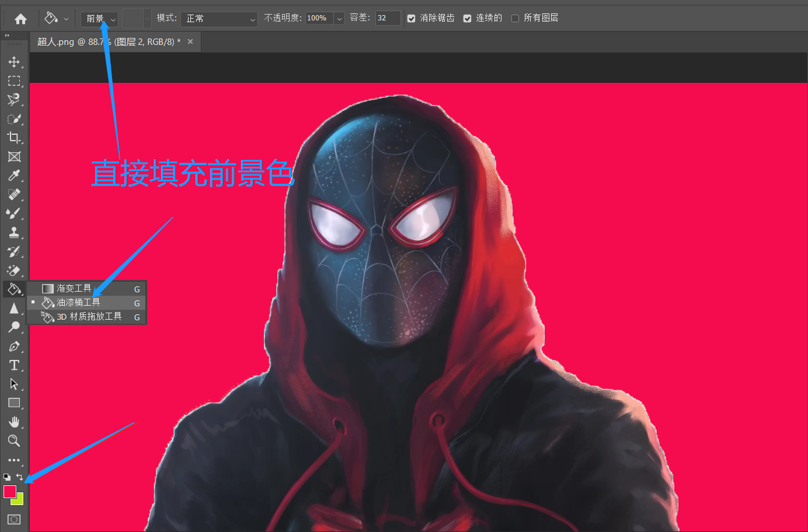Open the Paint Bucket tool preset picker
The image size is (808, 532).
(57, 19)
